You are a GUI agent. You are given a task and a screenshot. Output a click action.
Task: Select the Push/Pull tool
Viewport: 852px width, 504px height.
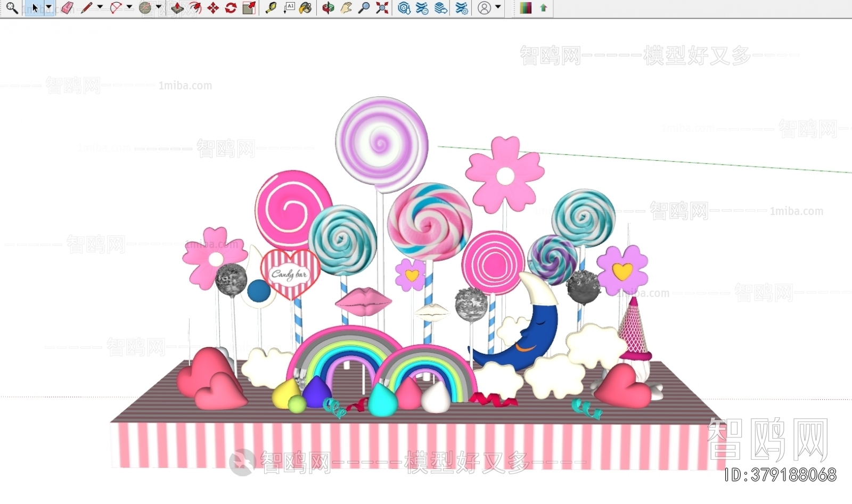[x=178, y=8]
